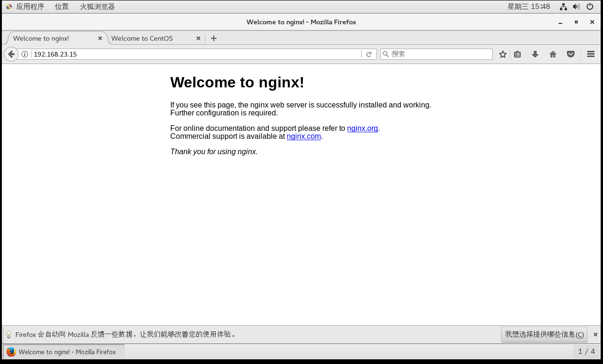The height and width of the screenshot is (364, 603).
Task: Select Firefox window in bottom taskbar
Action: 64,352
